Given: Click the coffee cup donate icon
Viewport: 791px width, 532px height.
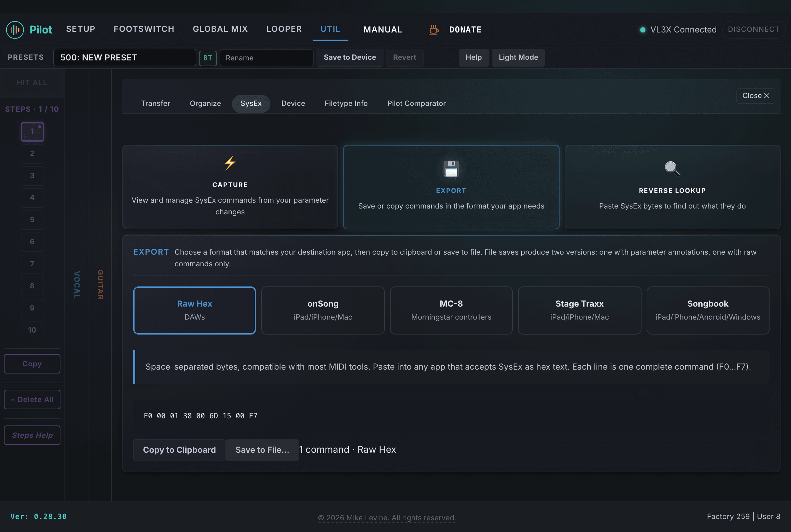Looking at the screenshot, I should [x=434, y=30].
